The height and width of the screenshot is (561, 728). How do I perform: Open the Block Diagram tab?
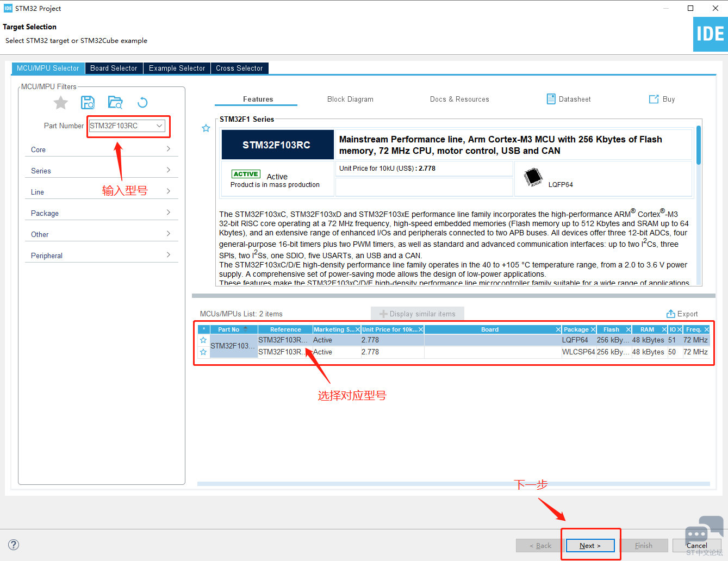[x=350, y=99]
